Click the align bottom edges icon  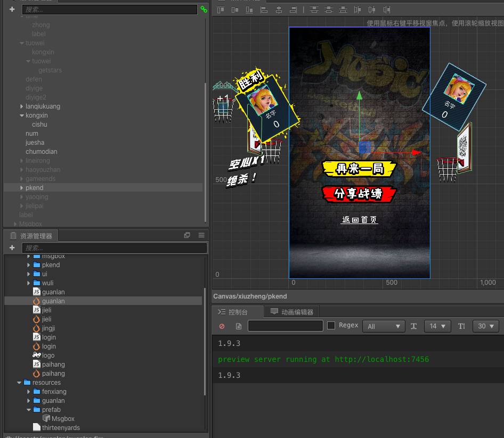[x=249, y=10]
